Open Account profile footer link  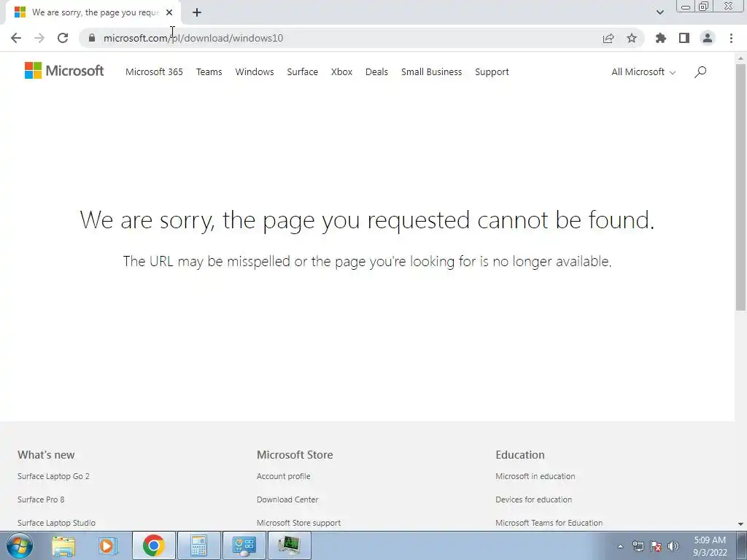click(x=284, y=476)
